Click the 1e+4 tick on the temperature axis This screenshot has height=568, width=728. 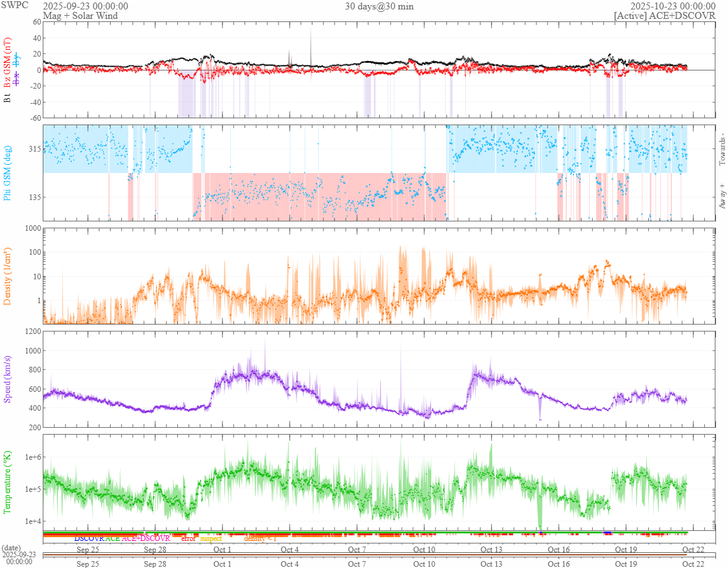click(33, 521)
